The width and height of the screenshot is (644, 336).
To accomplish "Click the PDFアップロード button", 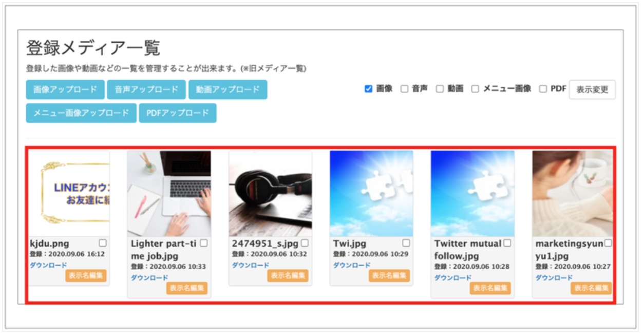I will tap(178, 113).
